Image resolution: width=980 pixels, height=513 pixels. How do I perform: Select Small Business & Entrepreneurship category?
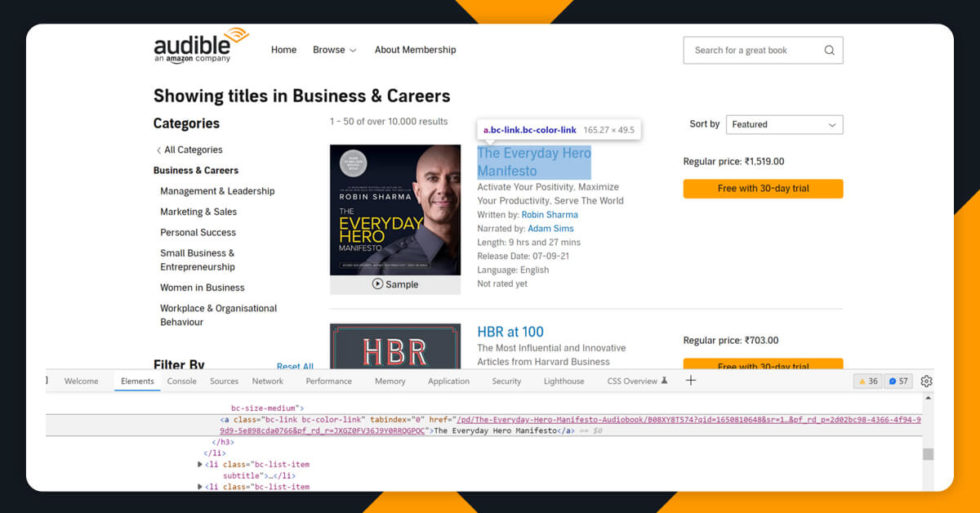[x=198, y=260]
